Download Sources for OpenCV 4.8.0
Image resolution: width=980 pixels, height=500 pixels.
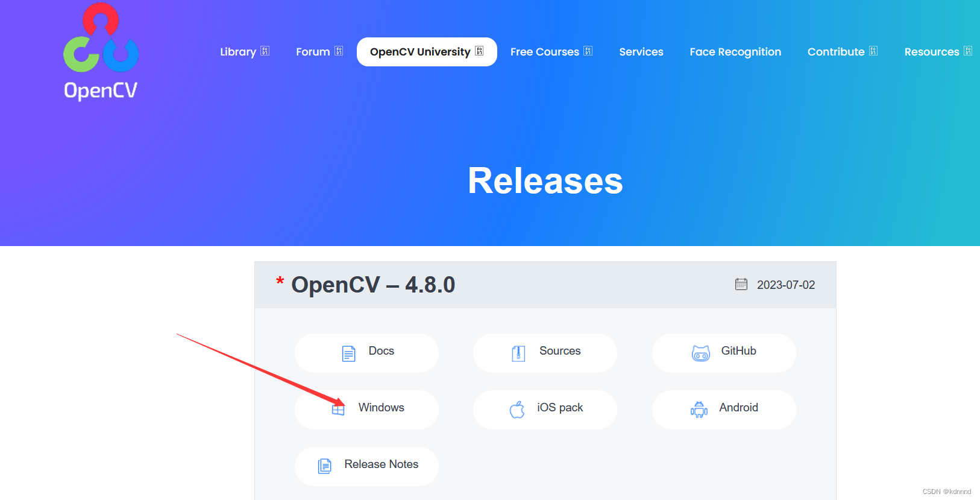click(x=545, y=353)
